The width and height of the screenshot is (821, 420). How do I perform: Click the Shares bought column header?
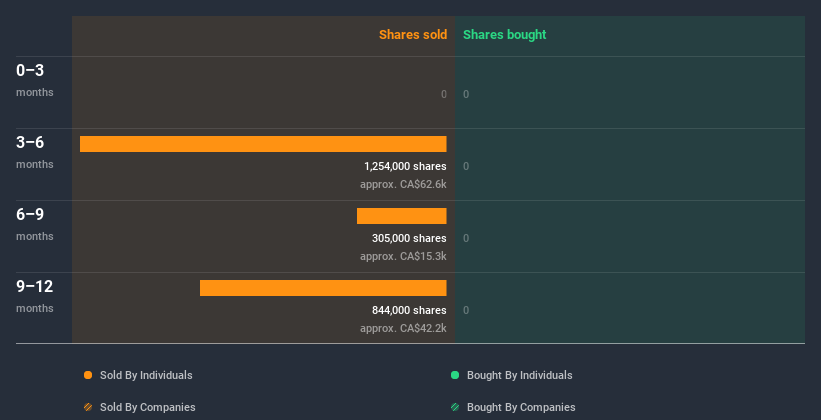tap(504, 35)
